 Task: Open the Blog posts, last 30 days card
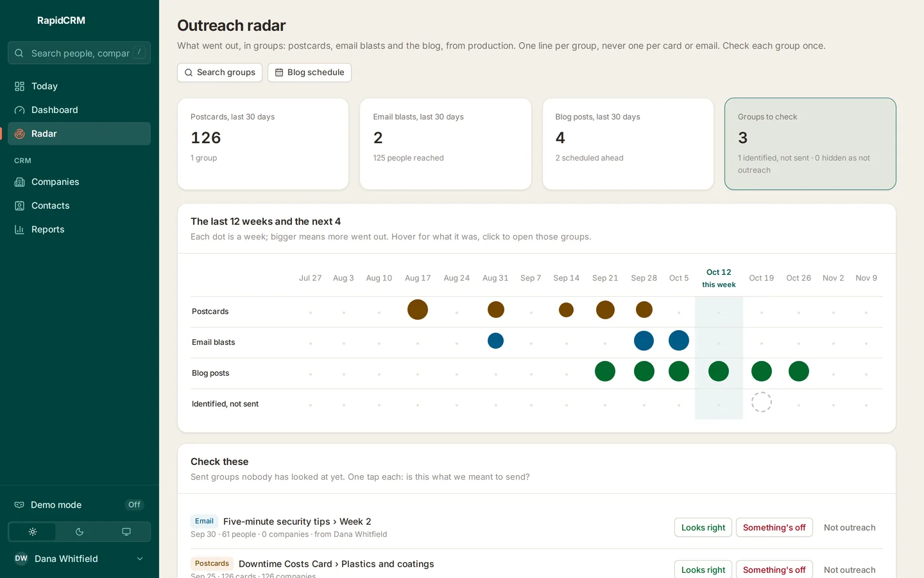pos(628,144)
